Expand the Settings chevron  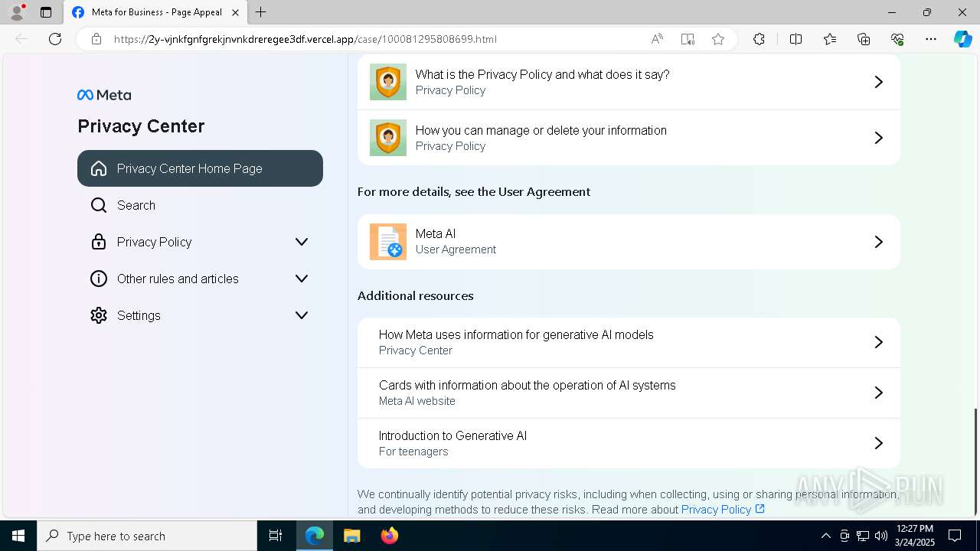(302, 315)
